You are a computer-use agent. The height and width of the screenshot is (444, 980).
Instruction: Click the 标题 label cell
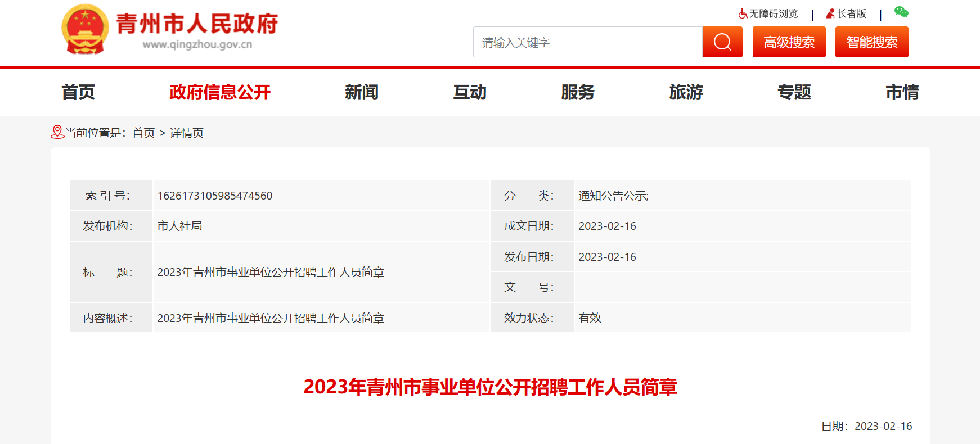[111, 272]
